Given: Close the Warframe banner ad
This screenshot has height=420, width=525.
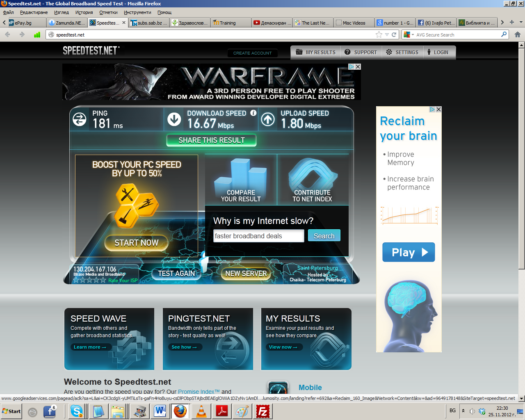Looking at the screenshot, I should click(358, 66).
